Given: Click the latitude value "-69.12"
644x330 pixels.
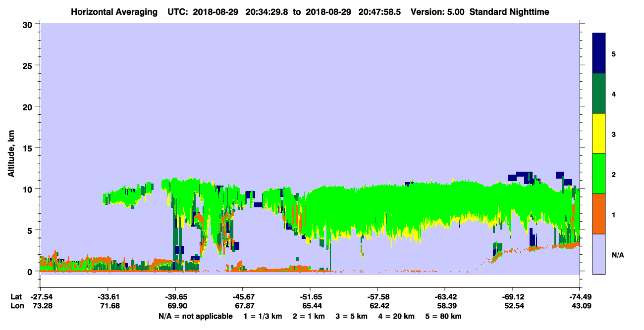Looking at the screenshot, I should point(512,297).
